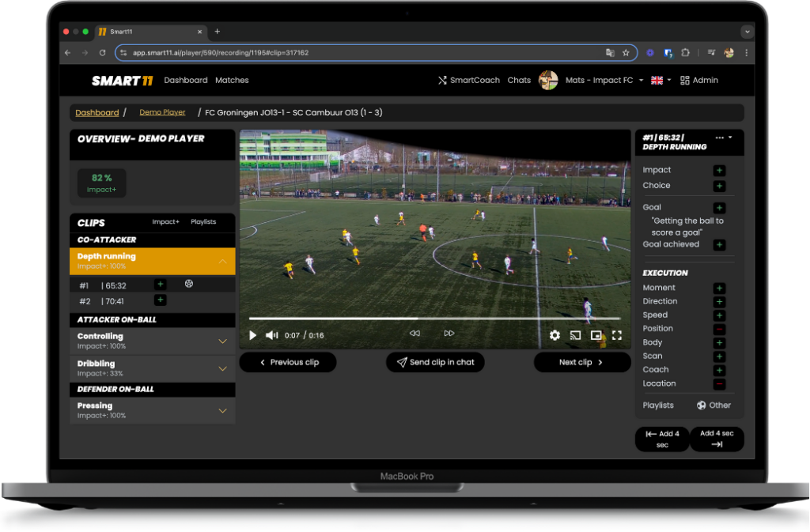Expand the clip header dropdown arrow
The width and height of the screenshot is (810, 532).
tap(730, 138)
